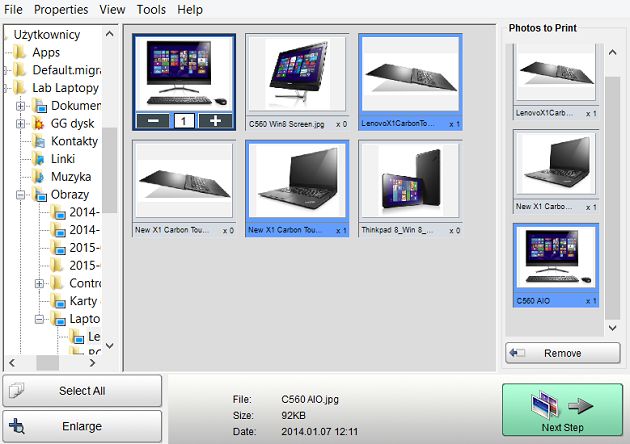Click folder tree scroll left arrow

12,363
